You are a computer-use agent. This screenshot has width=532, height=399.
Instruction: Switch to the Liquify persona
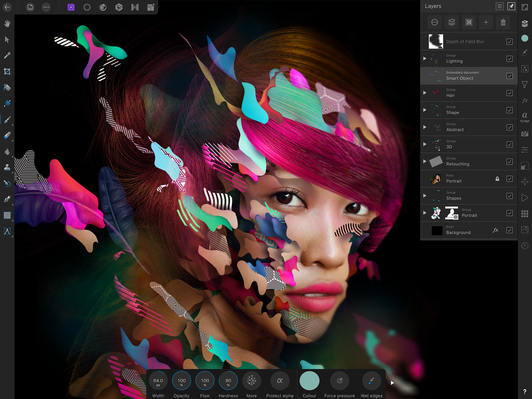coord(103,7)
